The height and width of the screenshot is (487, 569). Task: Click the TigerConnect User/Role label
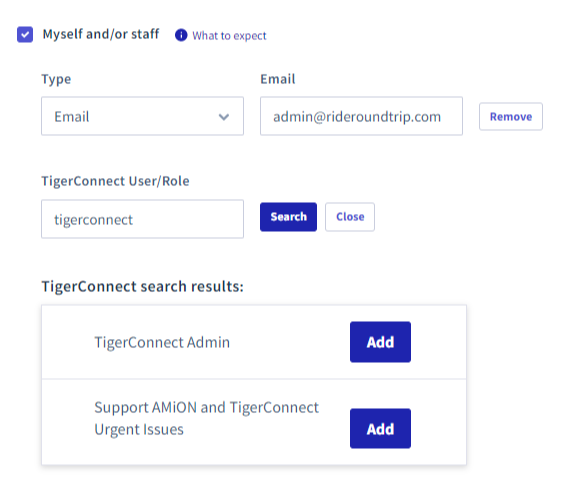tap(115, 181)
